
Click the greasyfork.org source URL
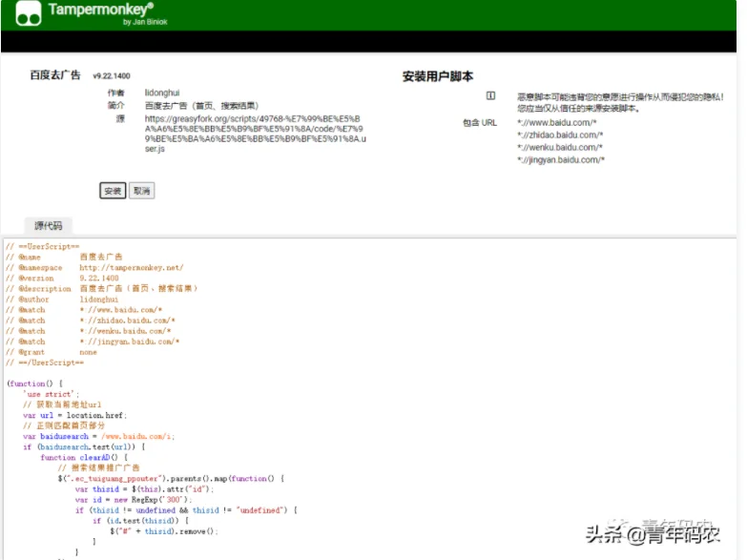(x=256, y=134)
